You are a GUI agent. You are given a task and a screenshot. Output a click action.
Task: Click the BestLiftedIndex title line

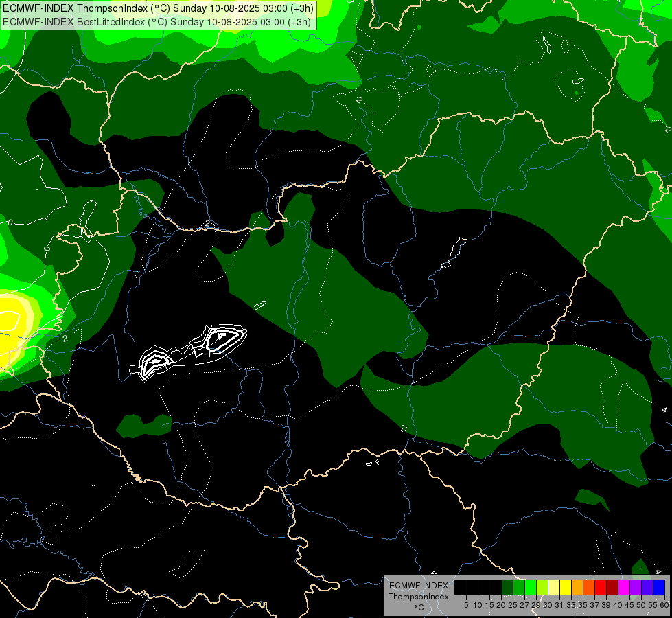pos(157,22)
